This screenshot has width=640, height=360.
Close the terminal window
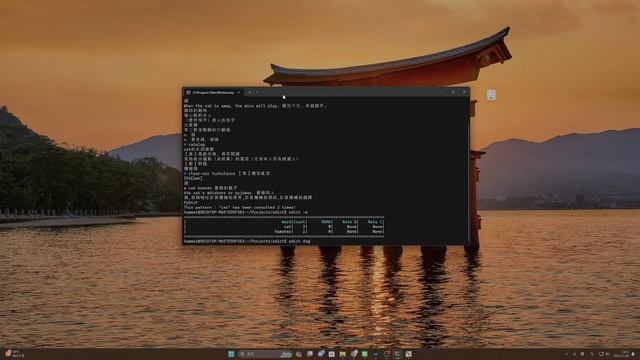click(464, 92)
